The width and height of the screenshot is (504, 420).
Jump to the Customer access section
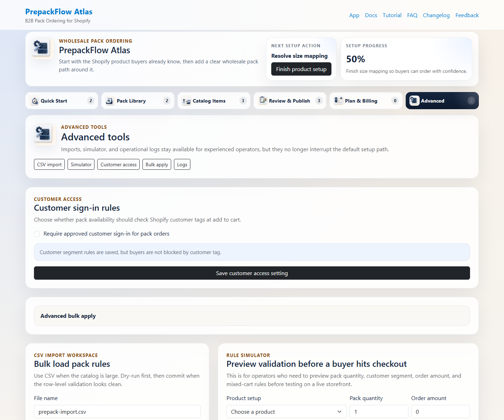pyautogui.click(x=119, y=164)
